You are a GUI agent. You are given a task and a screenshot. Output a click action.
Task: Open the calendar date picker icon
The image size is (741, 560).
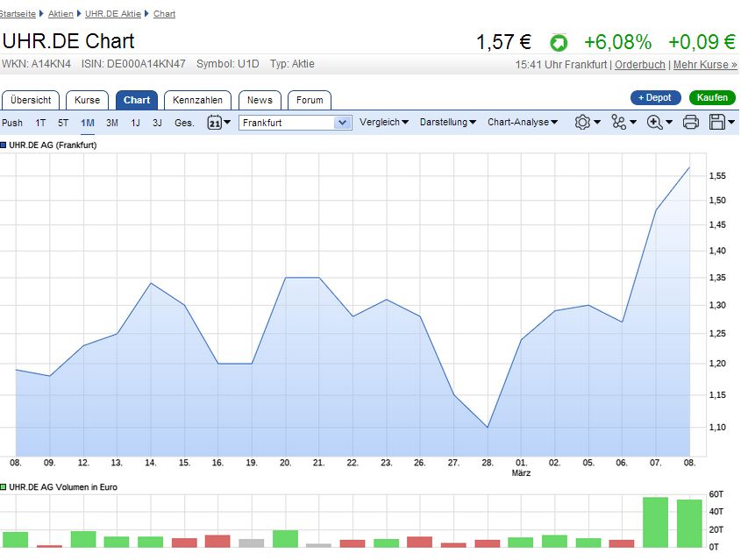click(214, 123)
